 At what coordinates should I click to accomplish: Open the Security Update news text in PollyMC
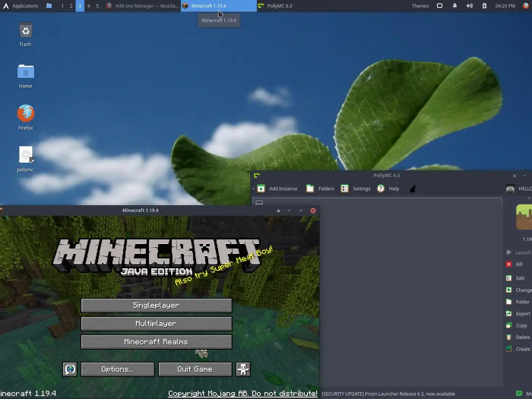coord(388,394)
